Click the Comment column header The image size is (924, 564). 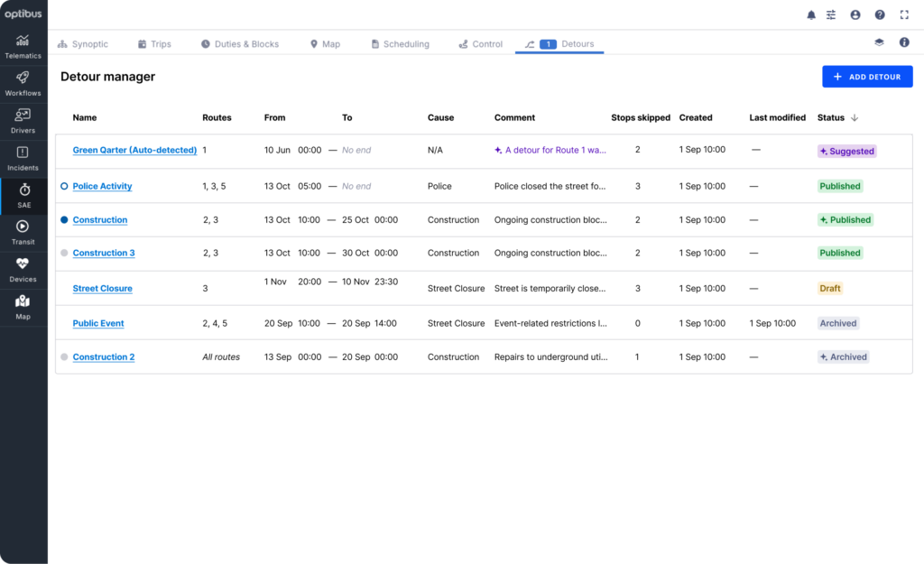point(514,117)
